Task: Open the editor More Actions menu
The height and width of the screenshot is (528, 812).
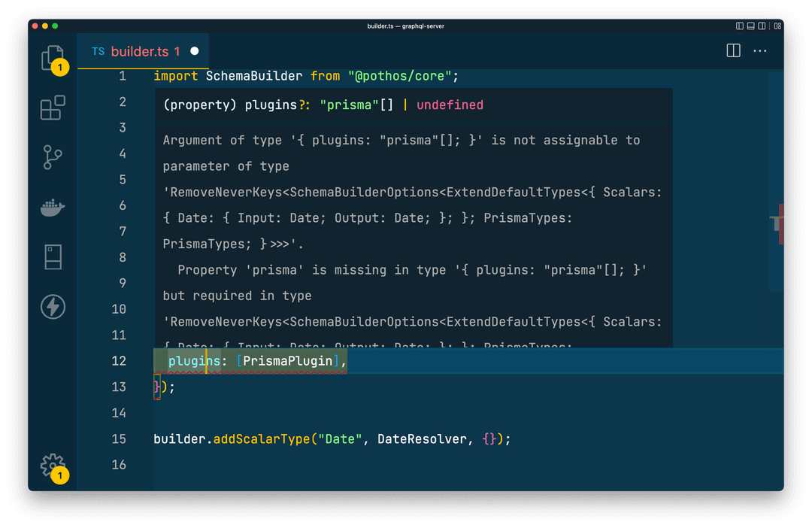Action: pos(759,50)
